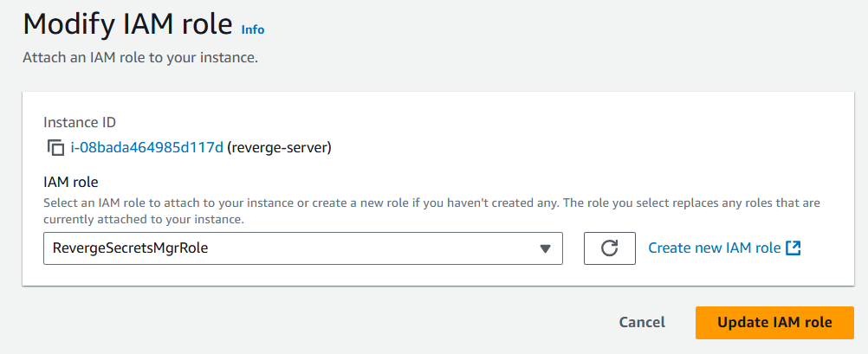Click the 'Select an IAM role to attach' description
868x354 pixels.
pyautogui.click(x=431, y=211)
